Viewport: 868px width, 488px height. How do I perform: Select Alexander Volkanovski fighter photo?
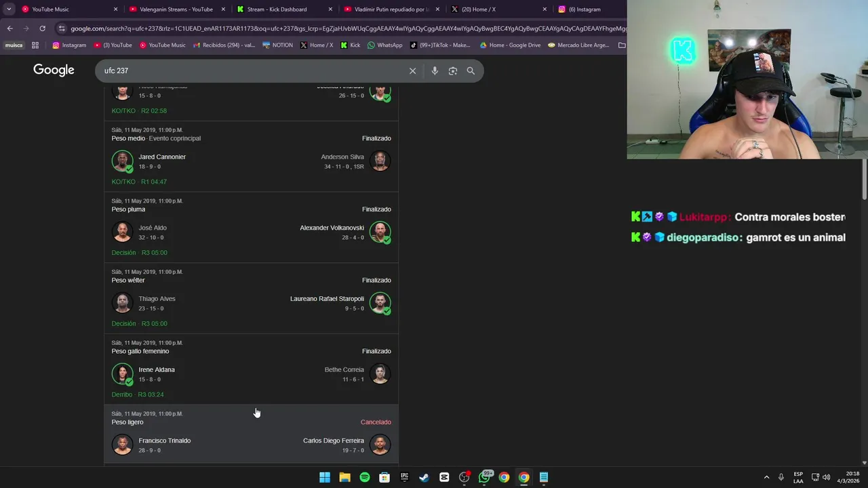[x=380, y=232]
